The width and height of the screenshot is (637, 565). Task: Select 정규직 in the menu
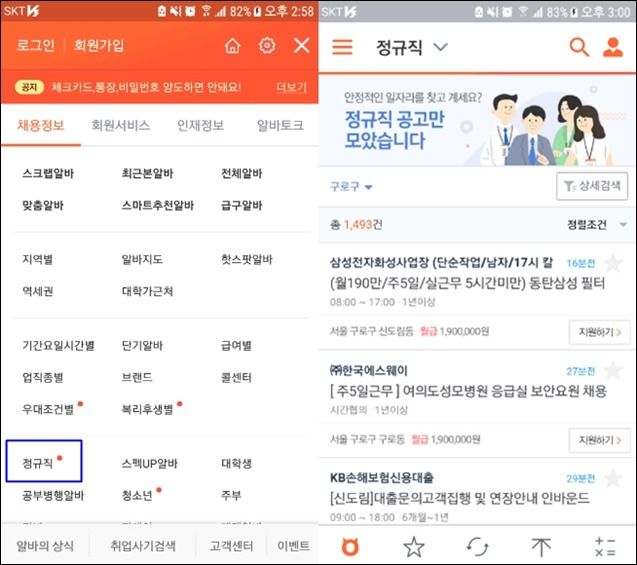coord(37,463)
